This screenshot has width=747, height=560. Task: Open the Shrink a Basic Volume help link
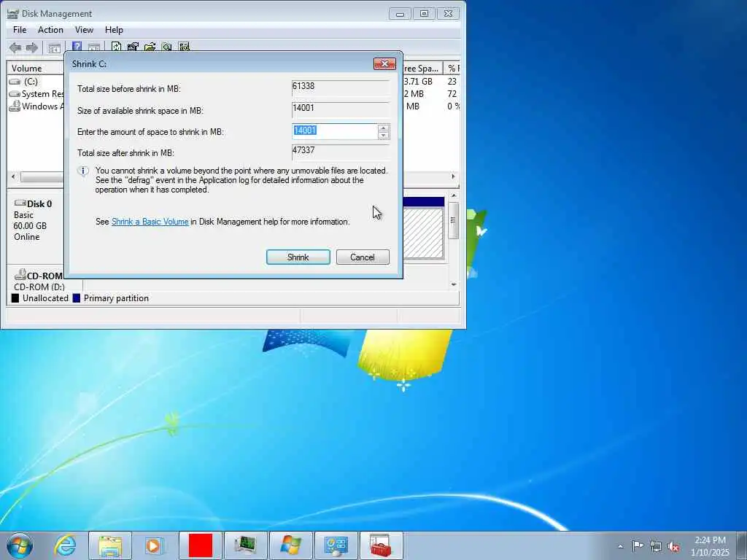(150, 222)
